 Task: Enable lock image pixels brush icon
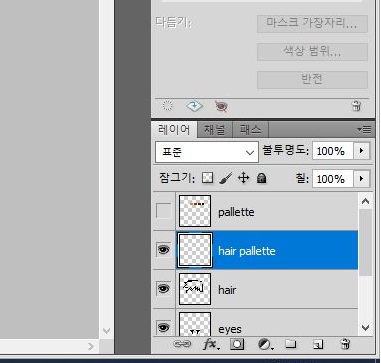(x=226, y=178)
